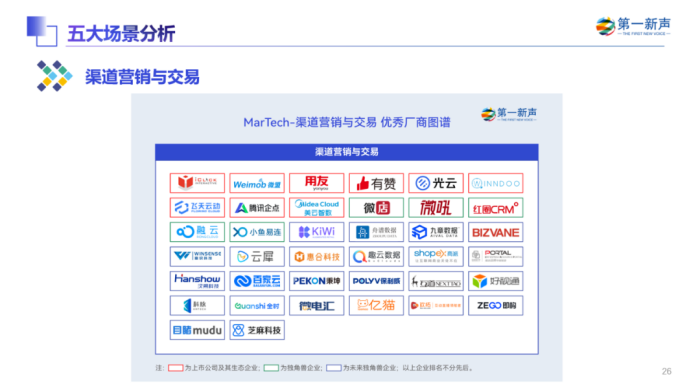Select the 科脉 logo tile
This screenshot has height=388, width=700.
pyautogui.click(x=197, y=306)
